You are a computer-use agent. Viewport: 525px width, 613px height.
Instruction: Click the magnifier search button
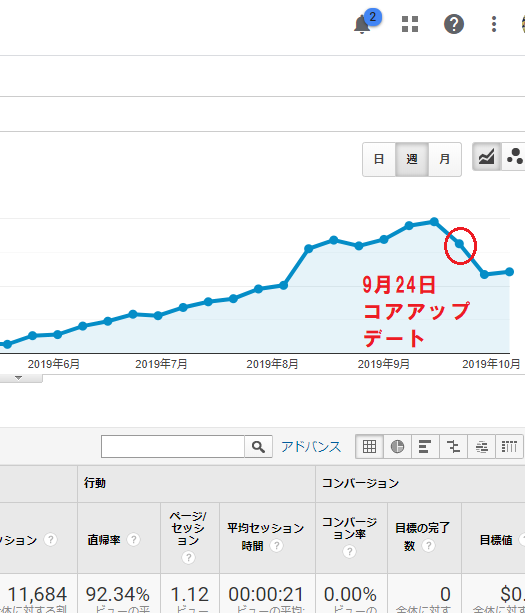(258, 446)
